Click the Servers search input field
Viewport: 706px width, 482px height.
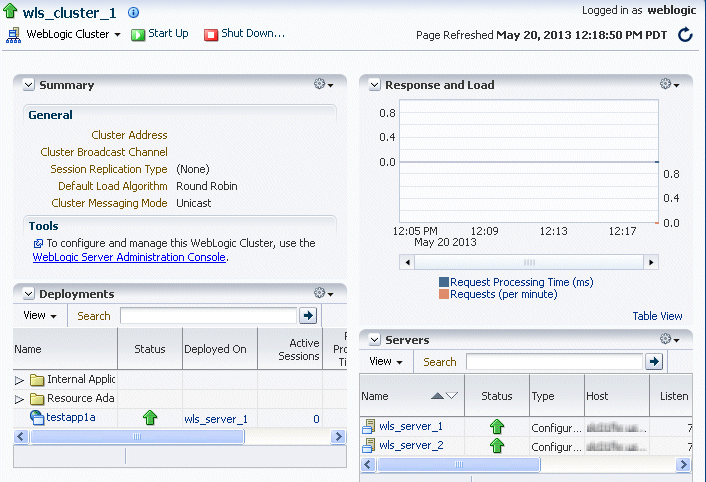(x=554, y=361)
